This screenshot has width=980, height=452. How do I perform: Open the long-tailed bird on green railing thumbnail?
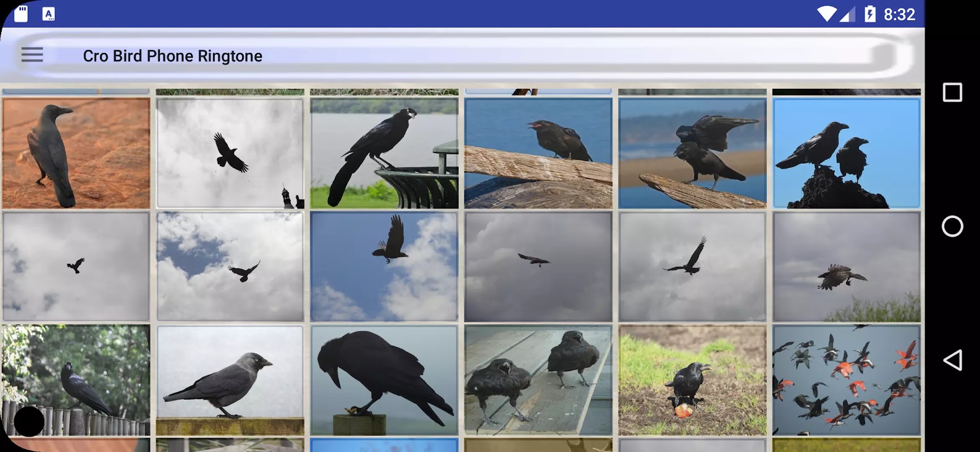click(x=384, y=153)
